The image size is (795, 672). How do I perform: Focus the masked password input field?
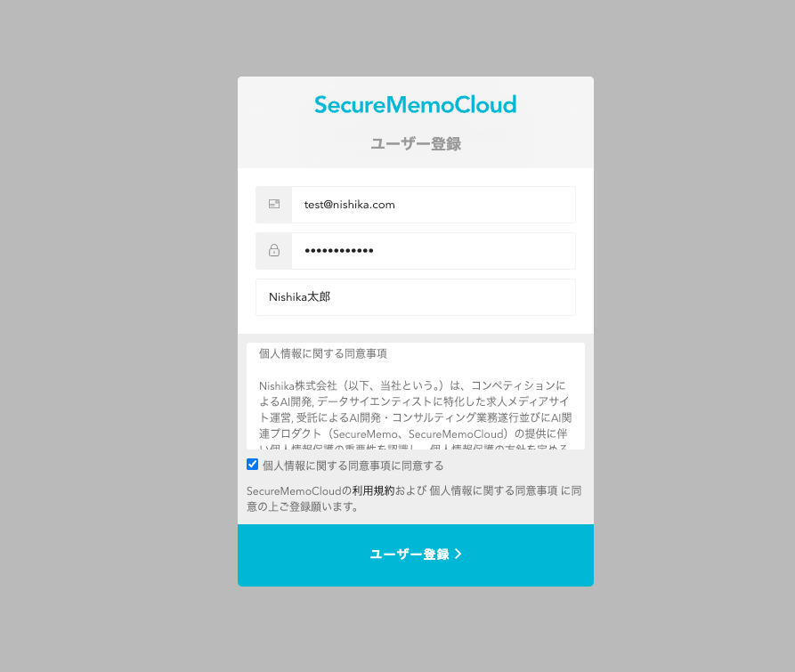coord(434,251)
